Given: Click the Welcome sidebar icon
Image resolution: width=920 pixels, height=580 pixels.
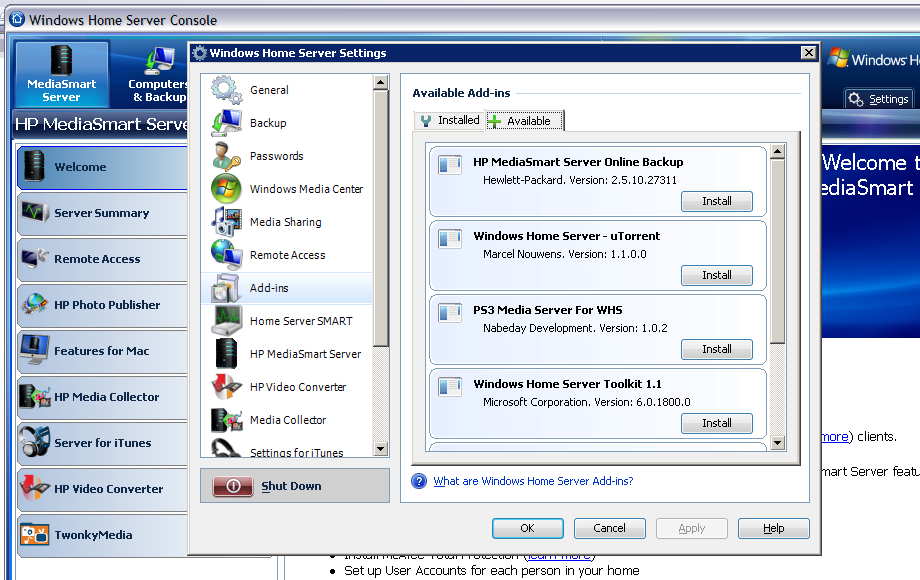Looking at the screenshot, I should pyautogui.click(x=35, y=168).
